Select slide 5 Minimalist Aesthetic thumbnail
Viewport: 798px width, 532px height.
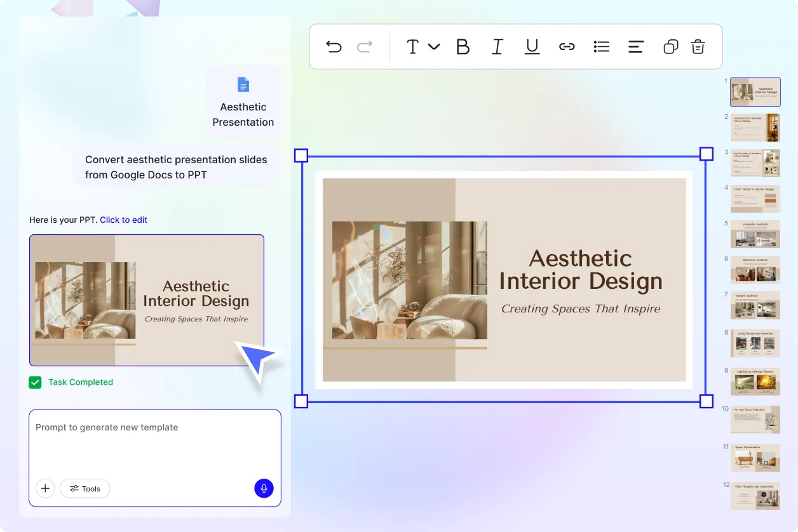pos(755,234)
